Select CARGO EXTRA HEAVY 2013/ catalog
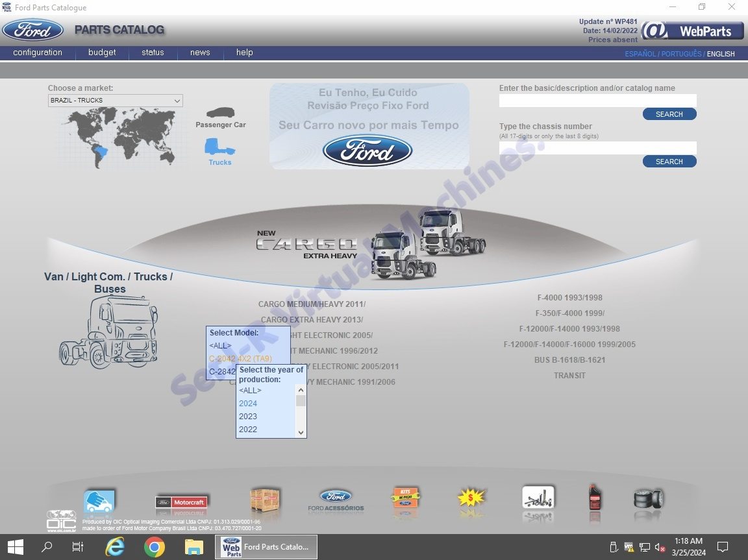The width and height of the screenshot is (748, 560). [x=312, y=320]
